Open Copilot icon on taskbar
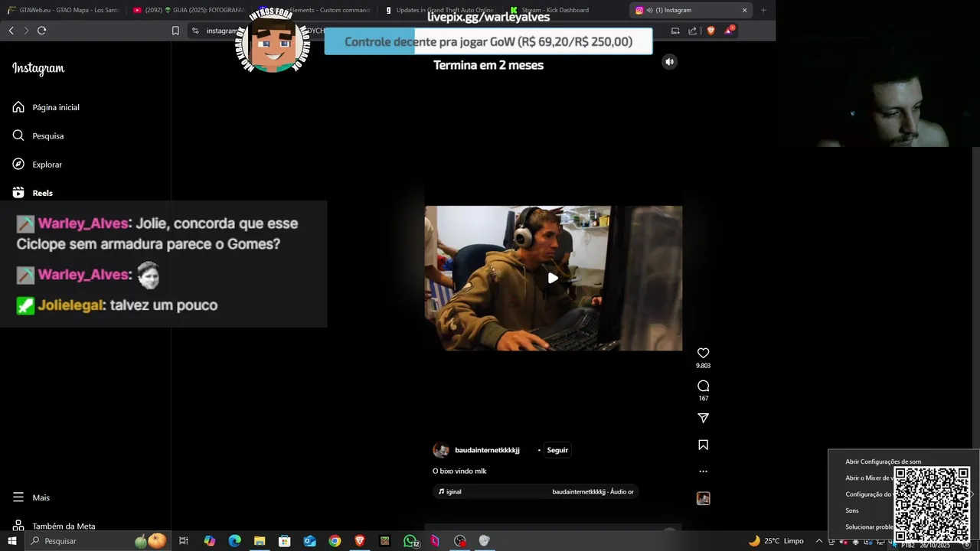980x551 pixels. coord(209,541)
